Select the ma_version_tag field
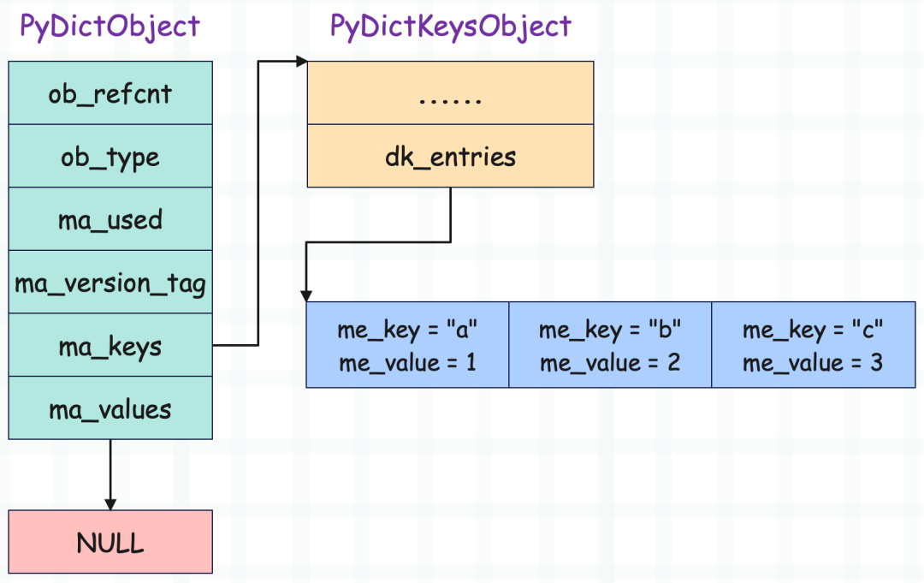This screenshot has width=924, height=583. click(110, 283)
